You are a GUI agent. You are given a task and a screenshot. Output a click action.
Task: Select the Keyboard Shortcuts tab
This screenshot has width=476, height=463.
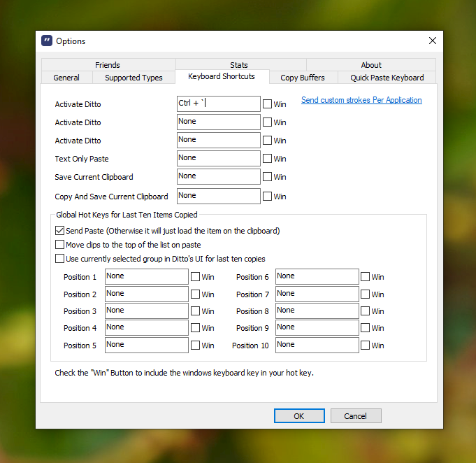pos(222,76)
